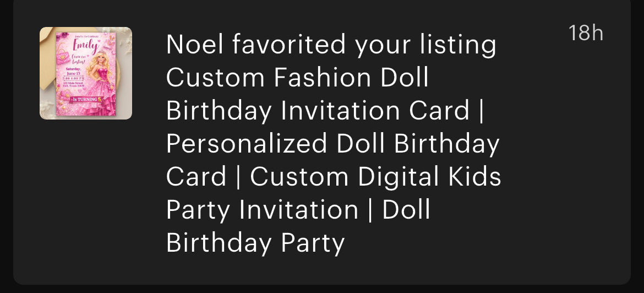Click the 18h timestamp

pos(586,34)
